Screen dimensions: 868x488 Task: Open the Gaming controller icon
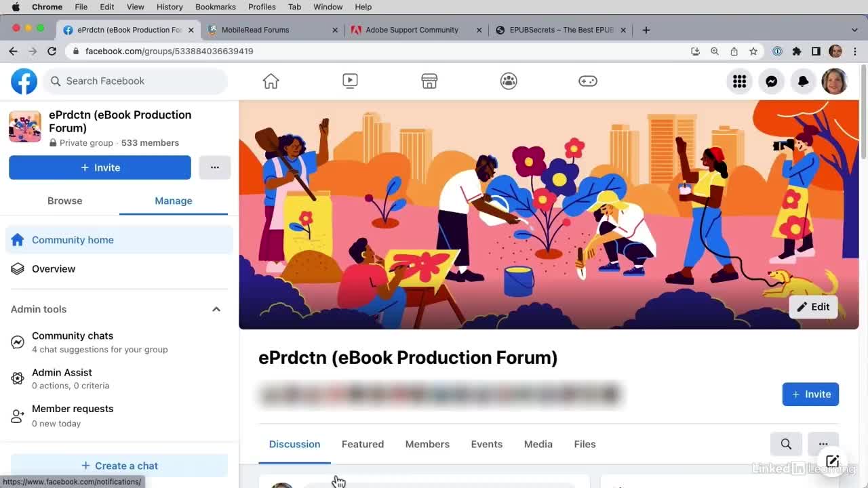[x=587, y=81]
